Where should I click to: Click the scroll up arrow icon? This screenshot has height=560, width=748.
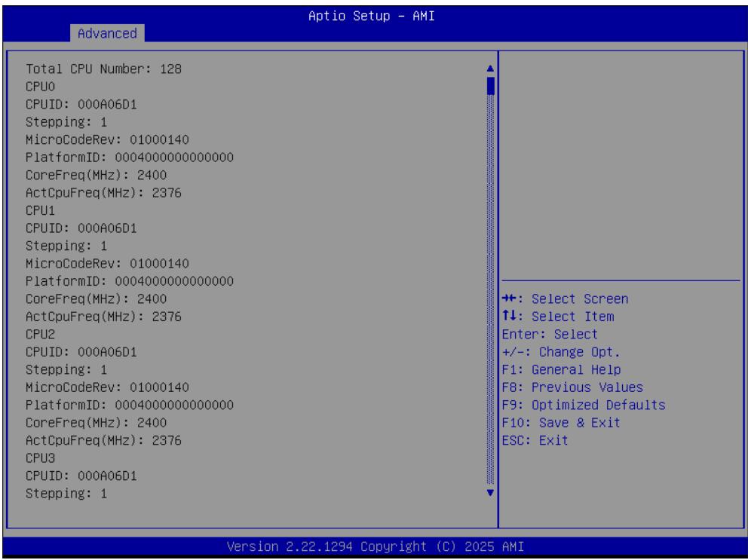point(490,69)
